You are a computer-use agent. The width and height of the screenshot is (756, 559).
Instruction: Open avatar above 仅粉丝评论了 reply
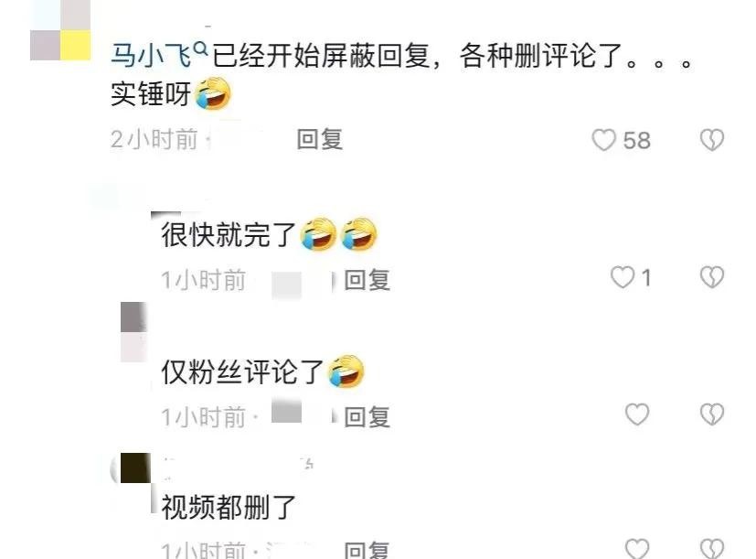(x=133, y=331)
